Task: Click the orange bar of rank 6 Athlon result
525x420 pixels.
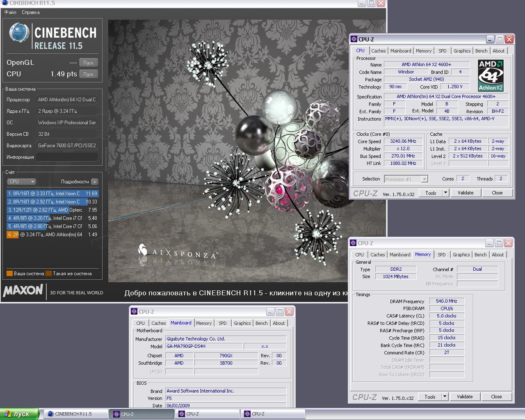Action: point(13,235)
